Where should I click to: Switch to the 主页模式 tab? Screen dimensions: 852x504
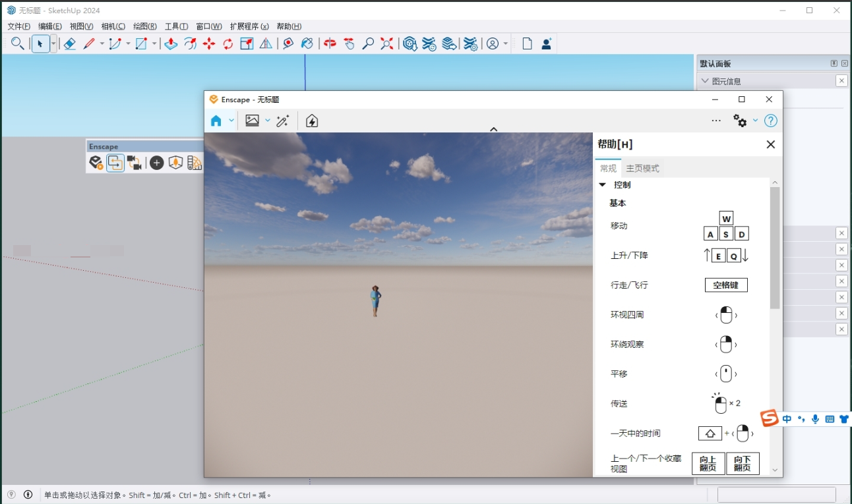(642, 169)
